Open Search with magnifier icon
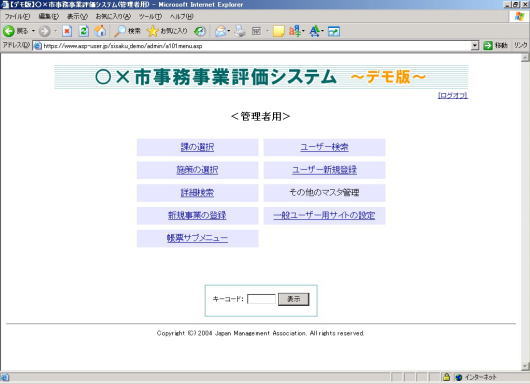Viewport: 530px width, 384px height. (119, 31)
